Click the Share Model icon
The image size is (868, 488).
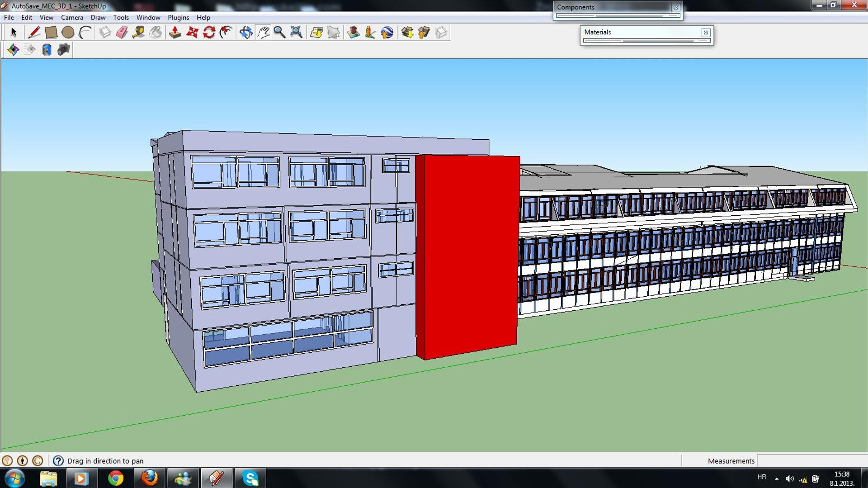(424, 33)
